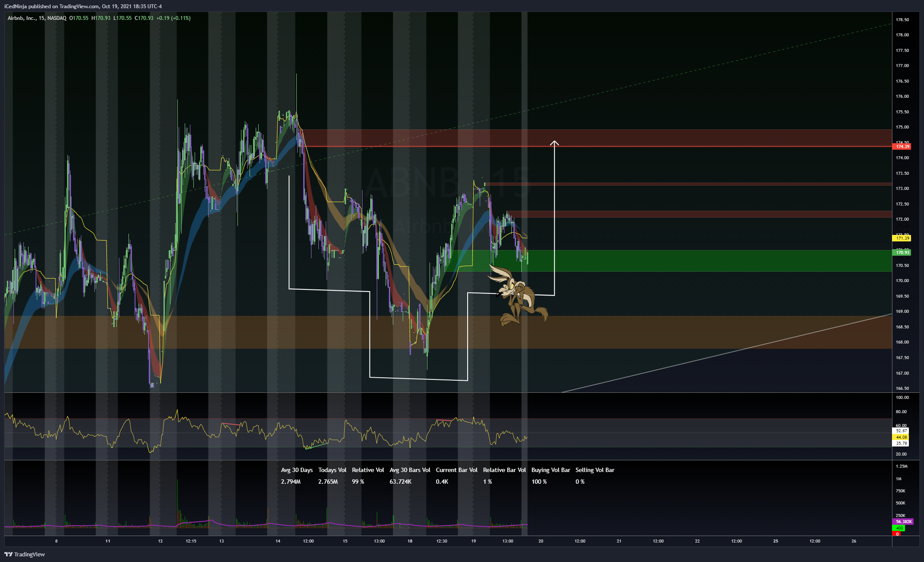924x562 pixels.
Task: Click the high value H170.93
Action: pyautogui.click(x=101, y=18)
